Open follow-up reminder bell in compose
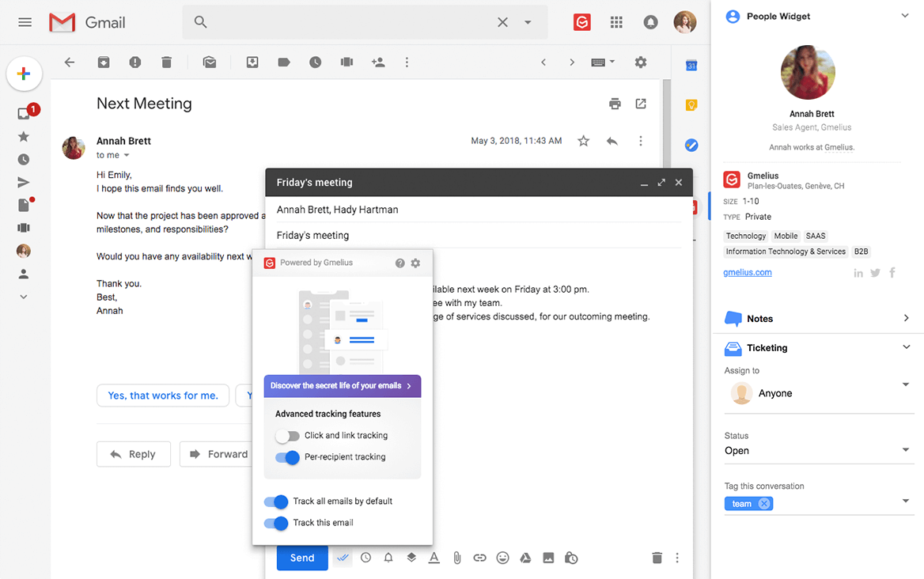Screen dimensions: 924x579 [388, 557]
